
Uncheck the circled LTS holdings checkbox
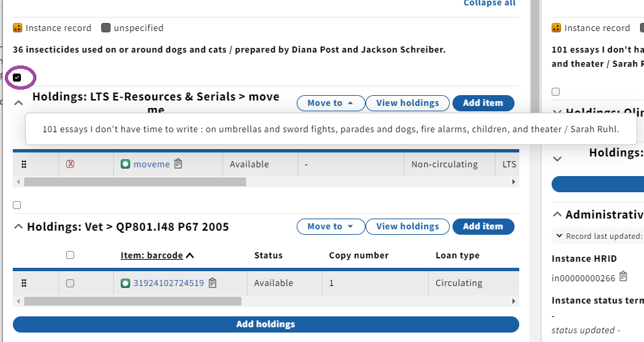point(17,78)
